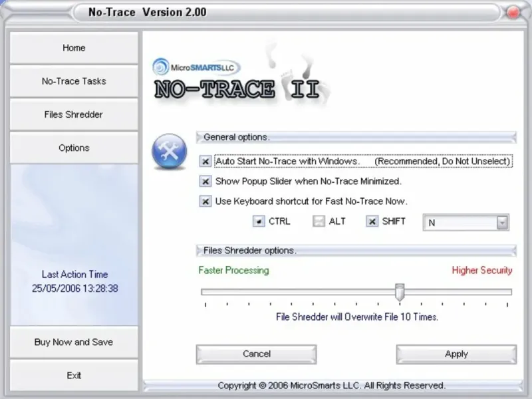Click the MicroSmarts LLC logo
Screen dimensions: 532x399
click(196, 67)
